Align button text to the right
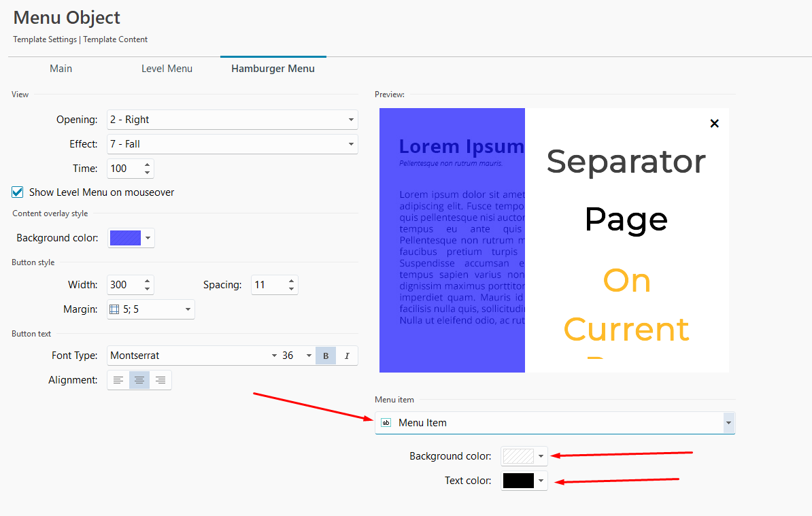The width and height of the screenshot is (812, 516). (160, 380)
